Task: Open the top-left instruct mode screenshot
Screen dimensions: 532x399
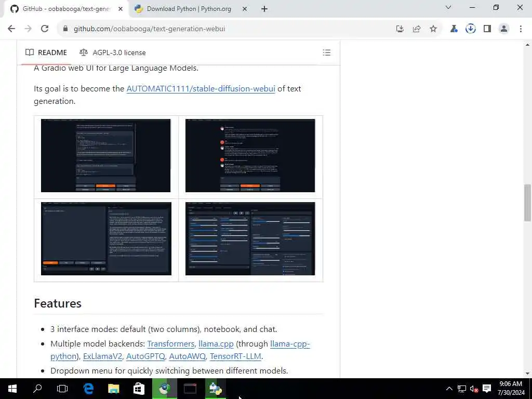Action: pos(106,155)
